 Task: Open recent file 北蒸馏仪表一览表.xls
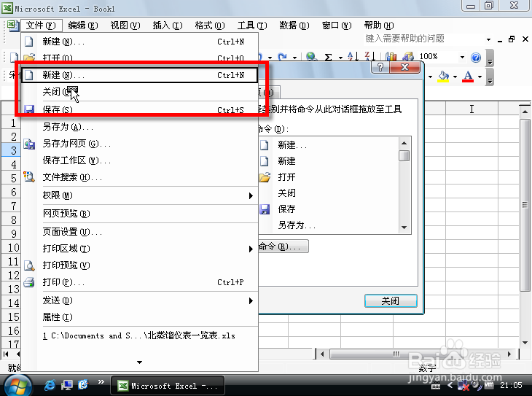tap(139, 335)
